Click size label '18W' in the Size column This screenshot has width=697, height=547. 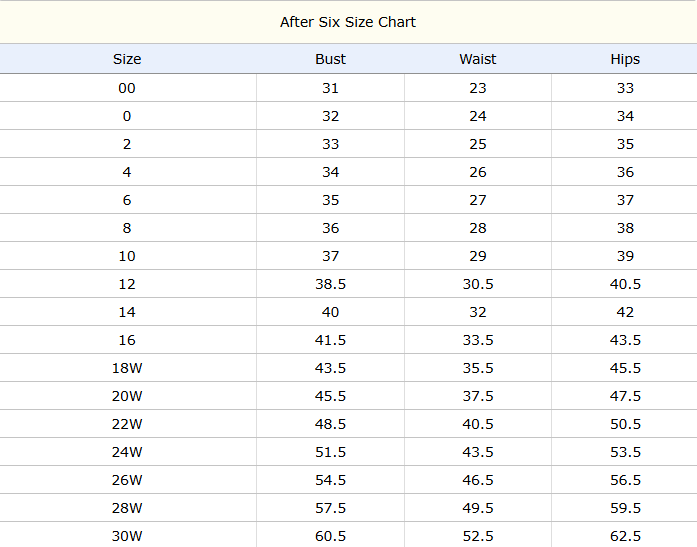pyautogui.click(x=127, y=368)
